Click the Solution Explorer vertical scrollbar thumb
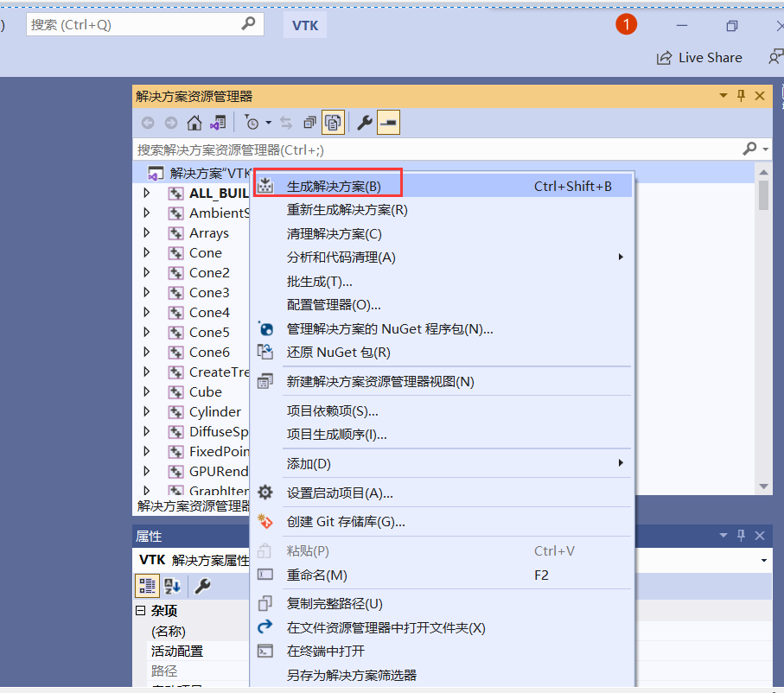 click(x=763, y=195)
